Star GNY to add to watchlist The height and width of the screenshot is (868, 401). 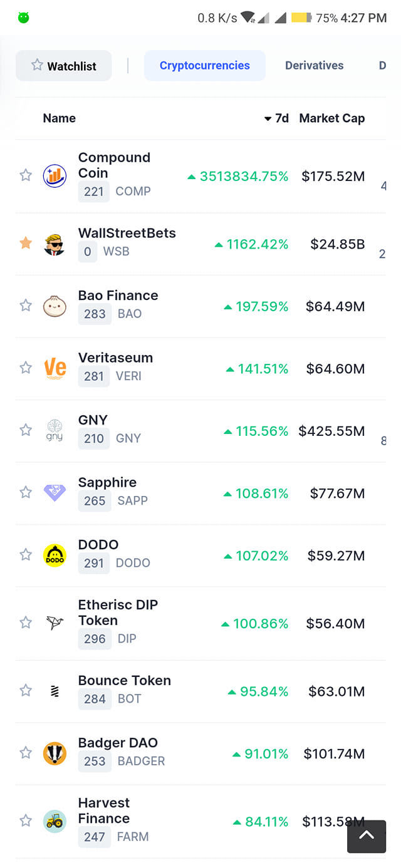click(x=26, y=430)
